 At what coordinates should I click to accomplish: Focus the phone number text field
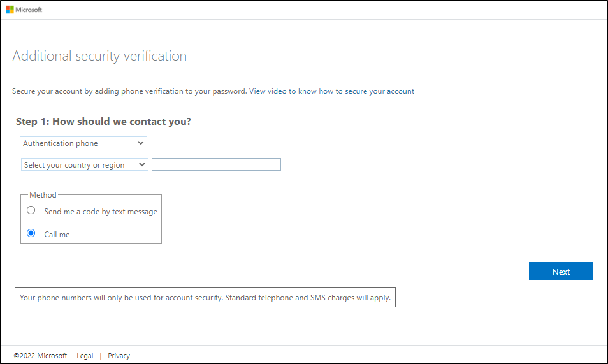[216, 165]
